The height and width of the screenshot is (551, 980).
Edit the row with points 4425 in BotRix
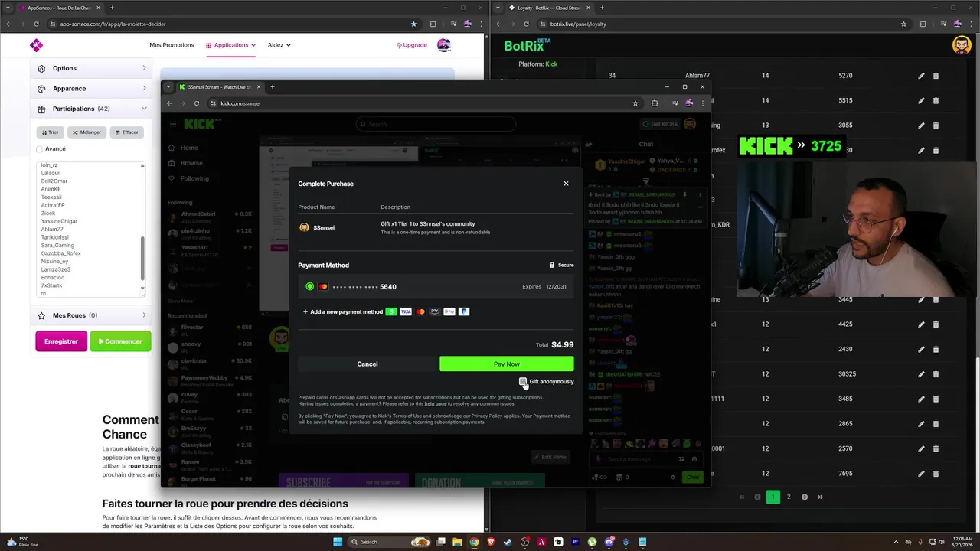point(921,324)
